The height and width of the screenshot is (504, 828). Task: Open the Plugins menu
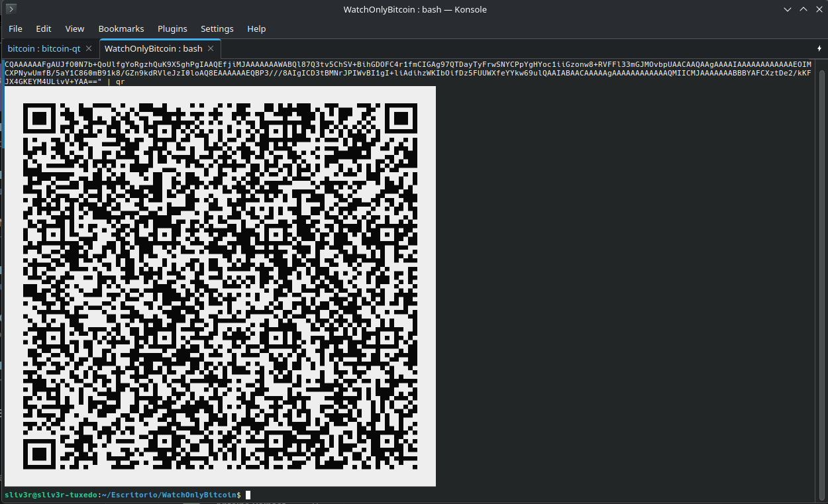(172, 29)
